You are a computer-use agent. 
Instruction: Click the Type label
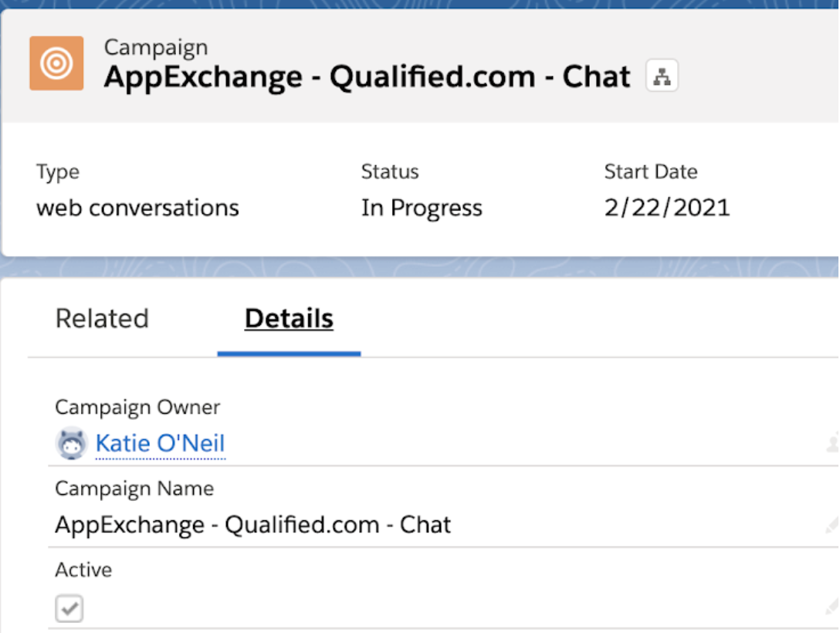(x=58, y=172)
